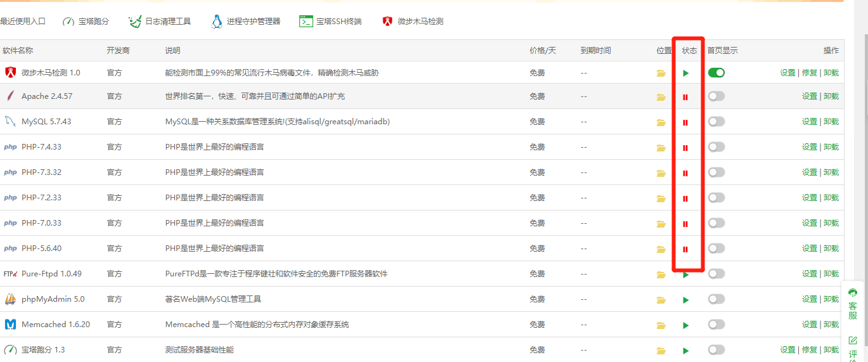
Task: Open folder location for PHP-5.6.40
Action: coord(661,249)
